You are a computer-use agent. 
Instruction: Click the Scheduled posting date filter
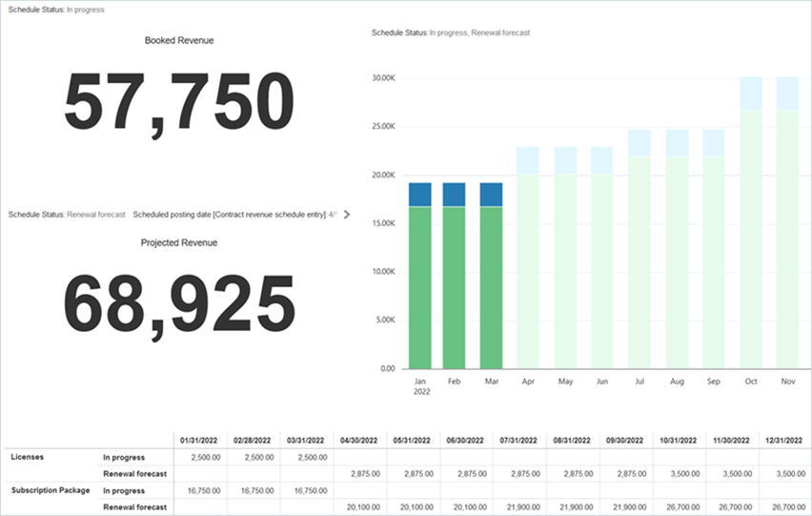[234, 215]
